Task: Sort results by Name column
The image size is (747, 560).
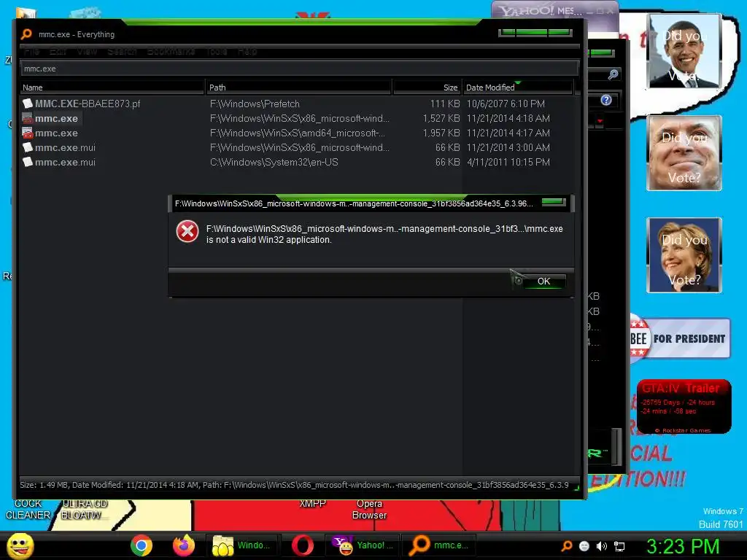Action: click(x=112, y=87)
